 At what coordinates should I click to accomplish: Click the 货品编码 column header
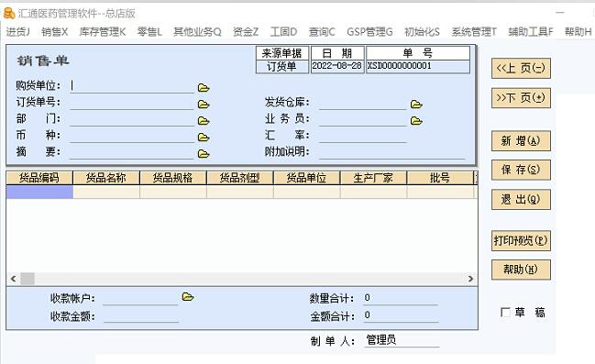tap(39, 178)
